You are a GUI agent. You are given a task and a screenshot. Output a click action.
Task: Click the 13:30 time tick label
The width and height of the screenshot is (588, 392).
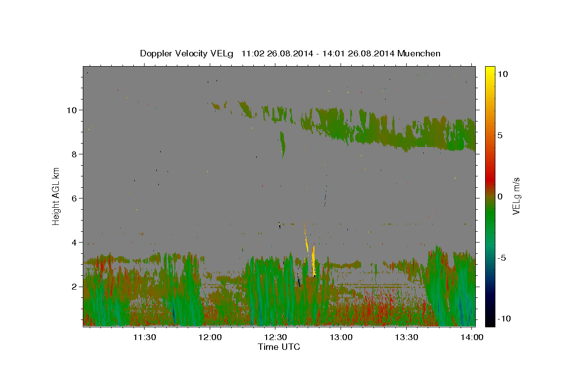[x=407, y=337]
